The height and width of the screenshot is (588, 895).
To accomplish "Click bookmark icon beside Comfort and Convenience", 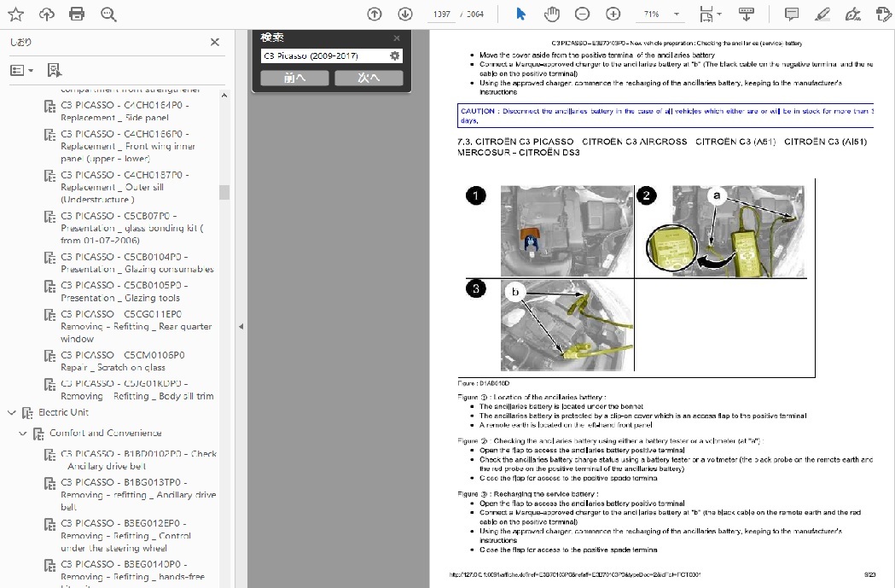I will point(38,434).
